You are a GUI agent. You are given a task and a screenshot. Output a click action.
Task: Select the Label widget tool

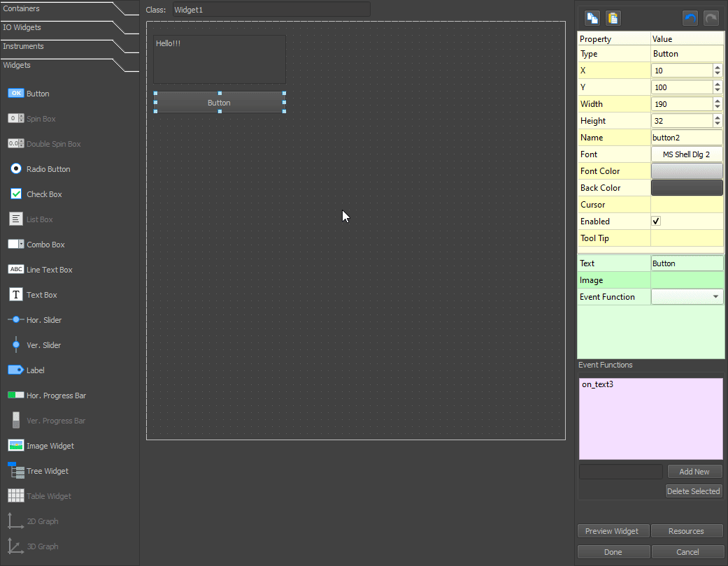click(x=34, y=370)
